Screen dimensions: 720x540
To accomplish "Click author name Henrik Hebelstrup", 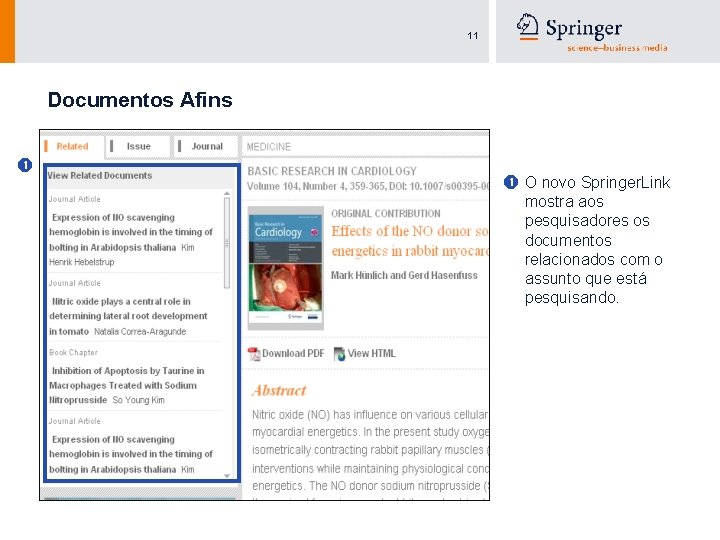I will point(82,262).
